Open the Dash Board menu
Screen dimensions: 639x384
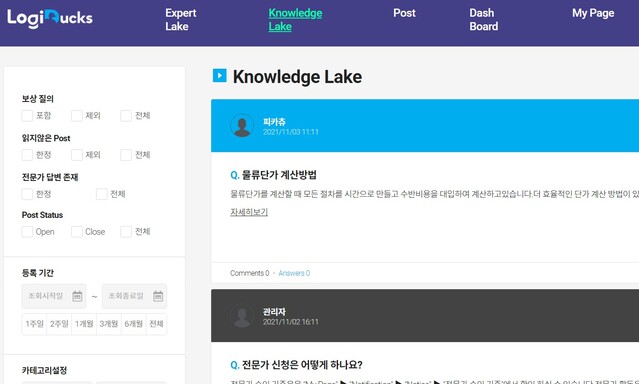484,20
